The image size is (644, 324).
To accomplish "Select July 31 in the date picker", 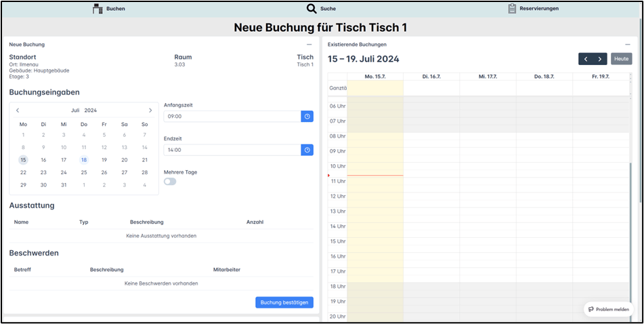I will pyautogui.click(x=64, y=185).
